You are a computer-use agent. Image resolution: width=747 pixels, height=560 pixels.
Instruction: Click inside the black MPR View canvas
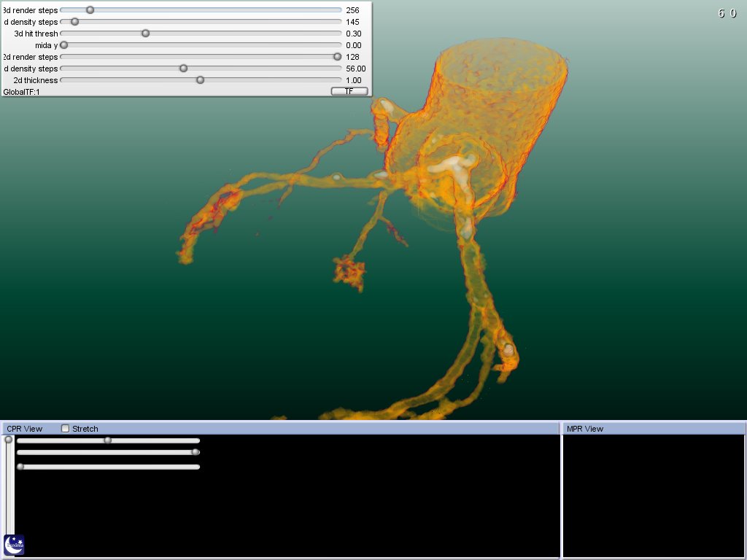[x=654, y=496]
